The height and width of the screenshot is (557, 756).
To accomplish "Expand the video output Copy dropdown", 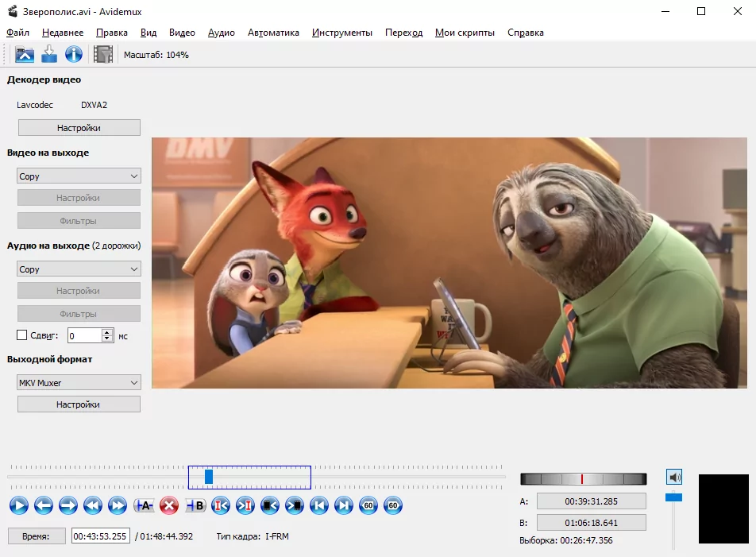I will [x=79, y=176].
